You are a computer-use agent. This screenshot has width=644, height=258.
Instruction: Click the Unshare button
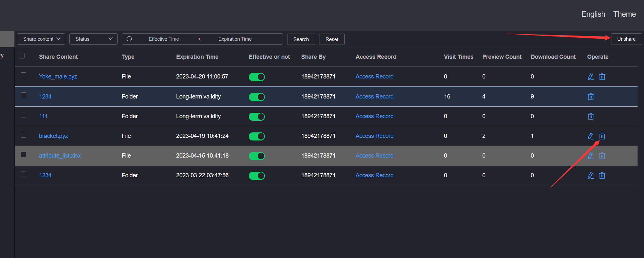click(626, 39)
